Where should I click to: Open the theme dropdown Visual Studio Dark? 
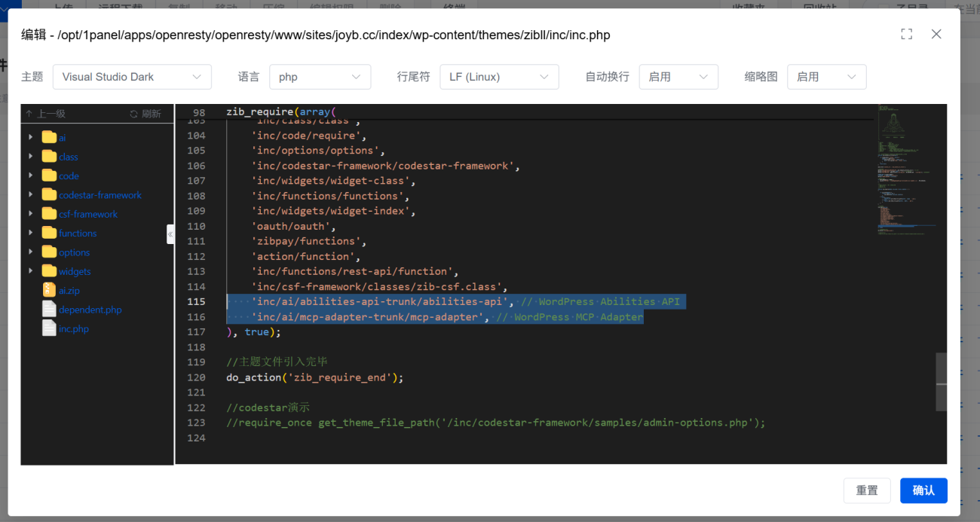click(x=132, y=77)
